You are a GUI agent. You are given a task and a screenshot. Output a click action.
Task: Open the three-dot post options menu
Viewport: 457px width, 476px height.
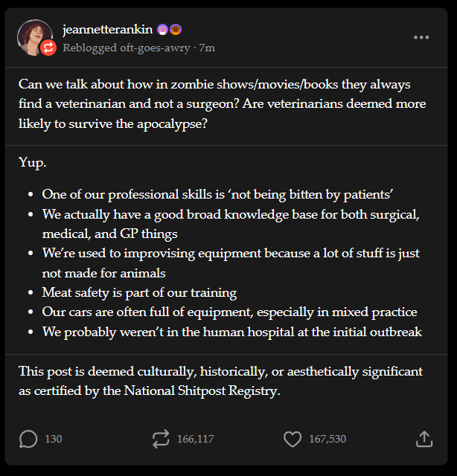coord(421,37)
